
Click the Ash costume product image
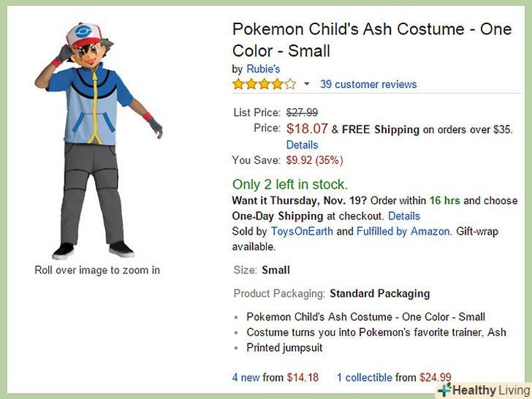[x=97, y=139]
